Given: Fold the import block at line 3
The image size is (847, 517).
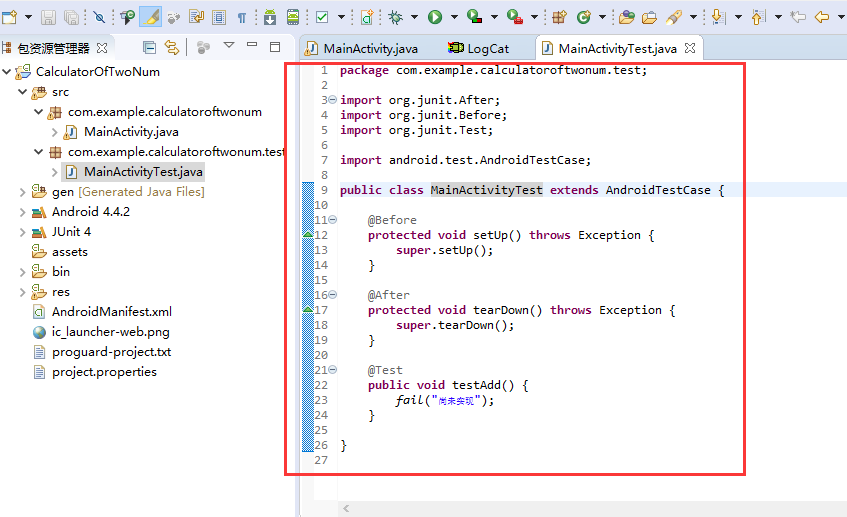Looking at the screenshot, I should click(333, 99).
